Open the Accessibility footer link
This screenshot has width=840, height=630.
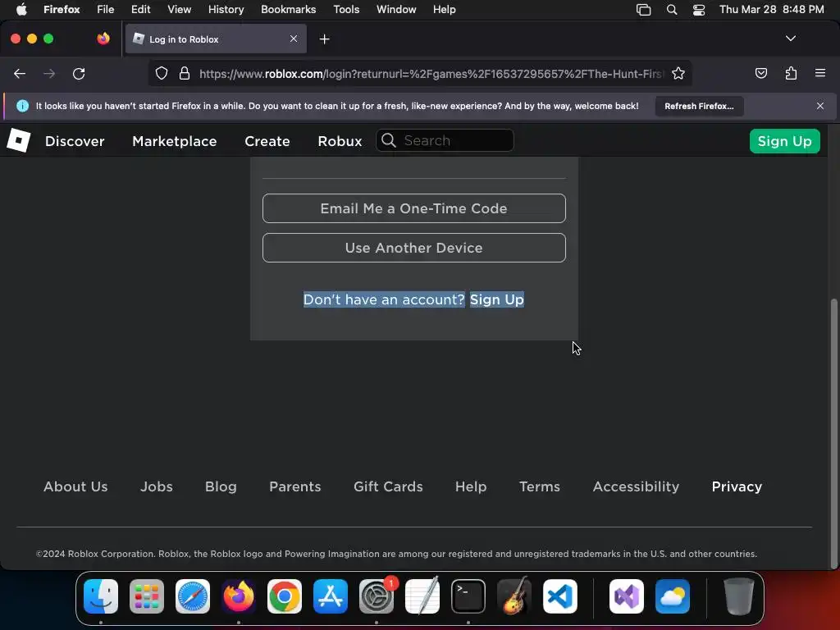tap(636, 486)
